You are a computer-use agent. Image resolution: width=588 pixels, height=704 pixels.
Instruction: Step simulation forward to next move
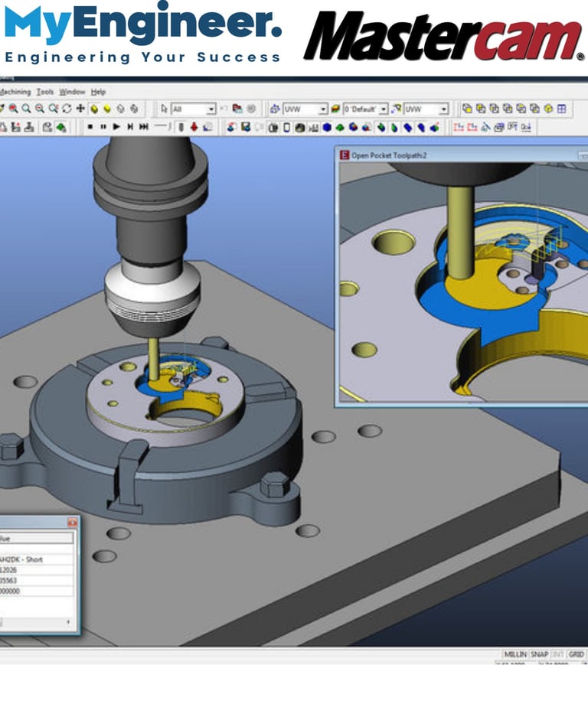point(130,127)
